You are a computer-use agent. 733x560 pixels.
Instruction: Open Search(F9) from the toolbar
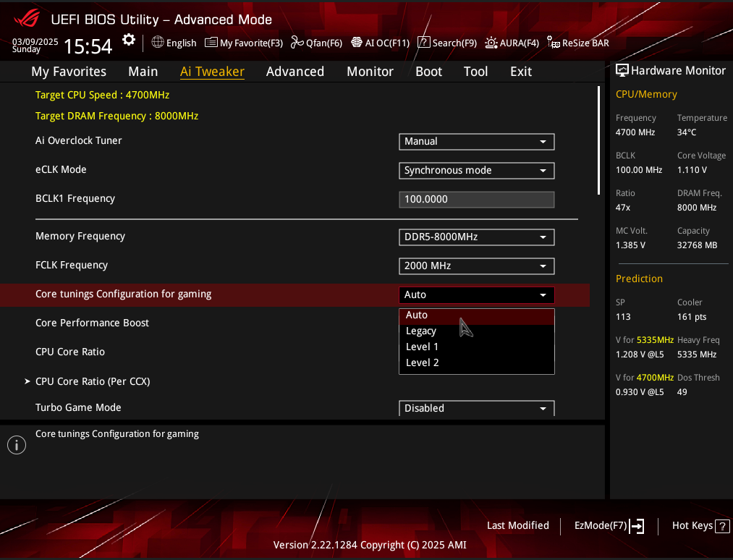point(447,43)
